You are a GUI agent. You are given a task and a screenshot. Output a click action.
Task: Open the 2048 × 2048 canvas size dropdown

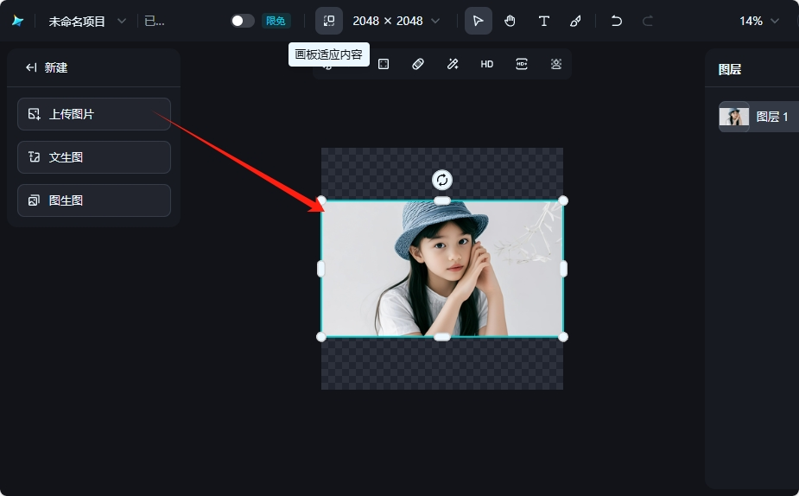point(396,21)
